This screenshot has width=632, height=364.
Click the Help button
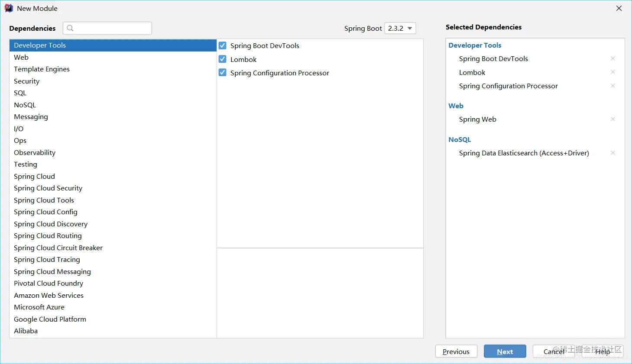click(603, 351)
